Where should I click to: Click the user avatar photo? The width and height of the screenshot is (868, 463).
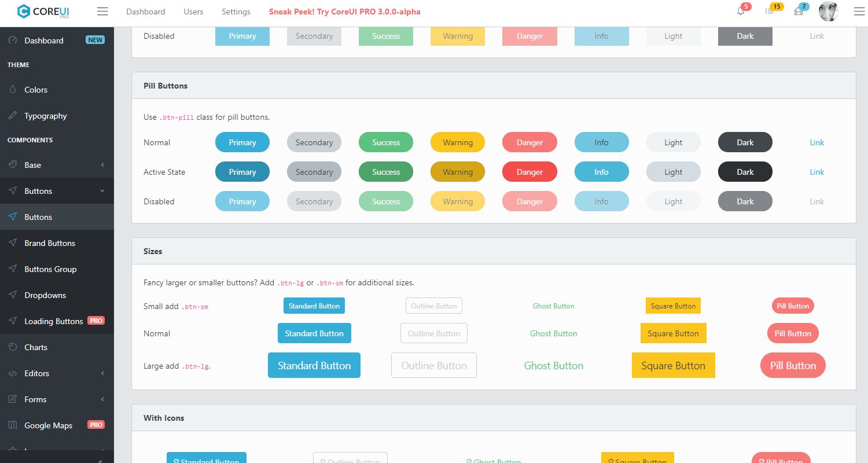click(x=829, y=11)
